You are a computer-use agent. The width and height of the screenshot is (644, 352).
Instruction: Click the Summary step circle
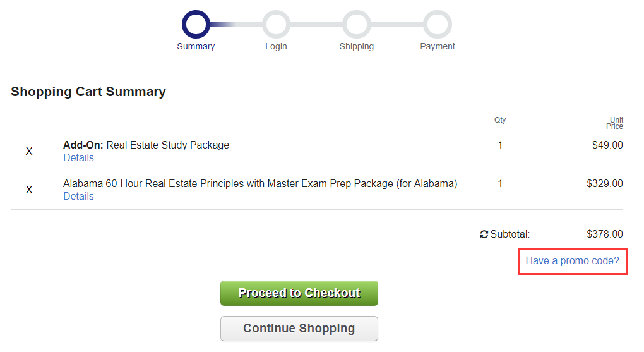coord(196,25)
